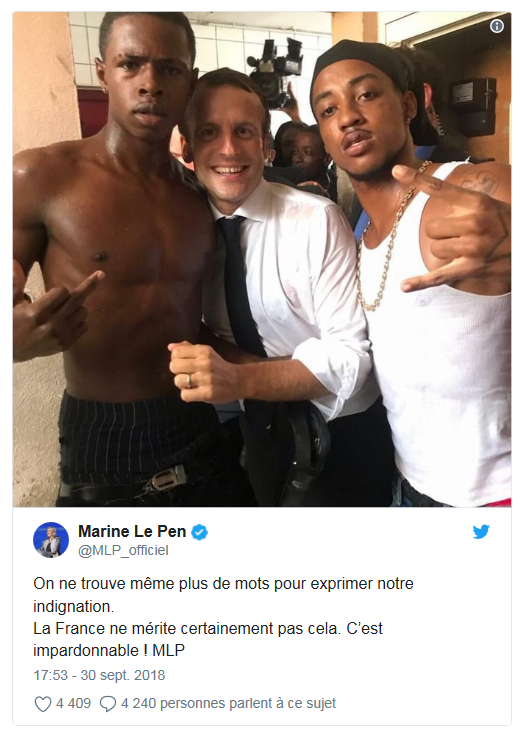Viewport: 522px width, 738px height.
Task: Open the embedded tweet photo
Action: tap(262, 259)
